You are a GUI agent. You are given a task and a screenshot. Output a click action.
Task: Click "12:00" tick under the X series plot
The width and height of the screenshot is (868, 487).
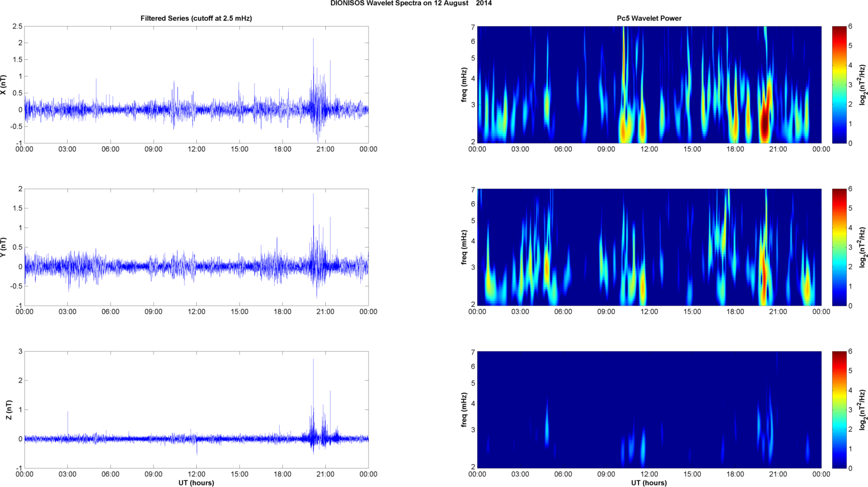(x=196, y=149)
